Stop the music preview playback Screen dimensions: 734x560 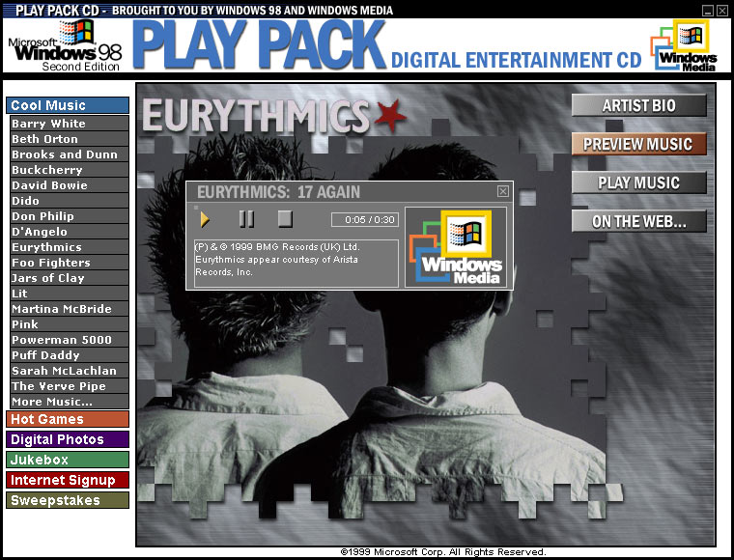coord(285,219)
